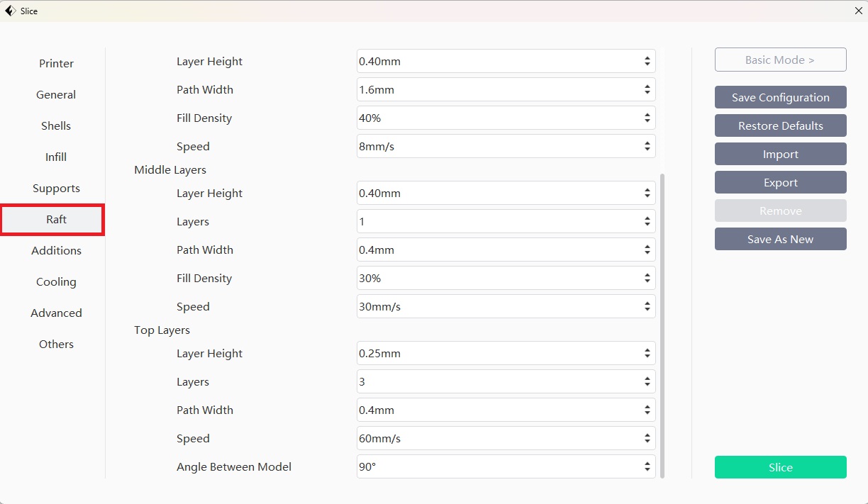
Task: Select the Cooling tab in sidebar
Action: tap(56, 282)
